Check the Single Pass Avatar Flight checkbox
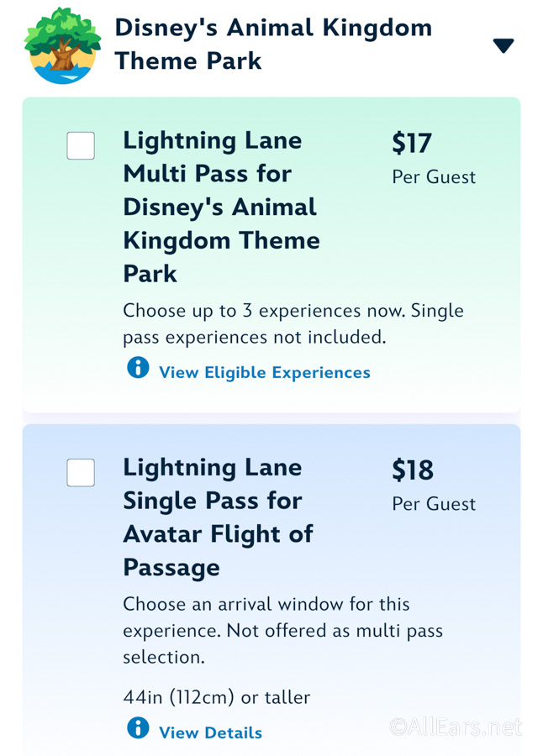 (x=81, y=472)
